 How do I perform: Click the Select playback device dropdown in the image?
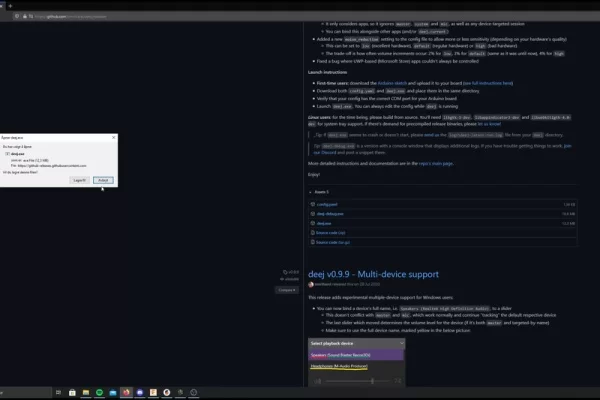[357, 344]
